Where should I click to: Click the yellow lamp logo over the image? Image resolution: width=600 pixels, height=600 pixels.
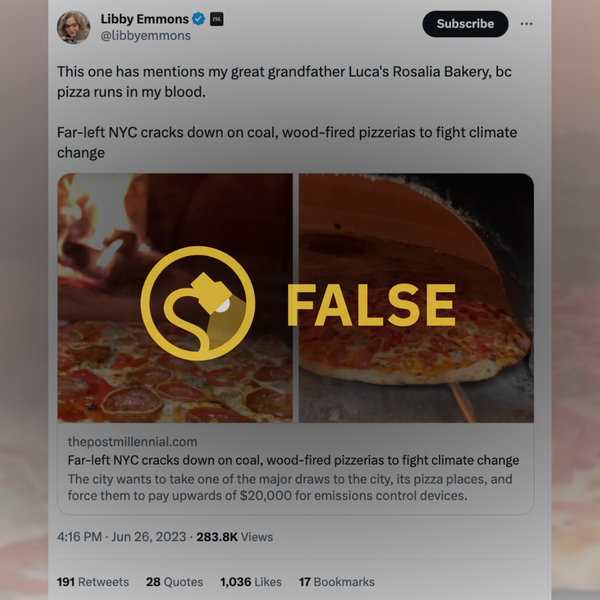pyautogui.click(x=198, y=303)
